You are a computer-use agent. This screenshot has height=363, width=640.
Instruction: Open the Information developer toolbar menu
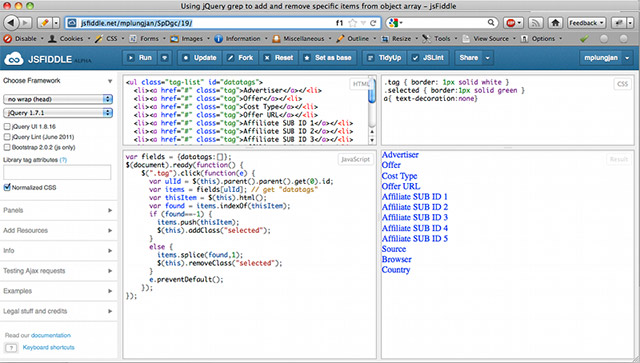(241, 38)
